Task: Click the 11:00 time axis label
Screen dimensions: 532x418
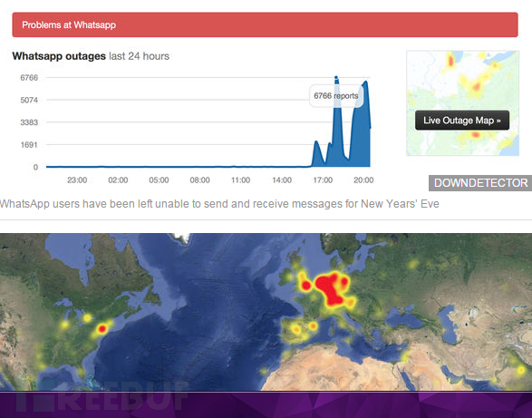Action: point(240,180)
